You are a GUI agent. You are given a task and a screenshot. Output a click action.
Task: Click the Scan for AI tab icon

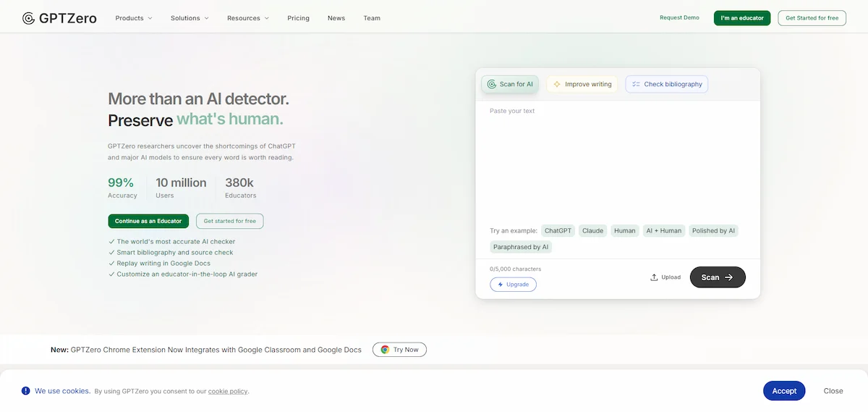492,84
